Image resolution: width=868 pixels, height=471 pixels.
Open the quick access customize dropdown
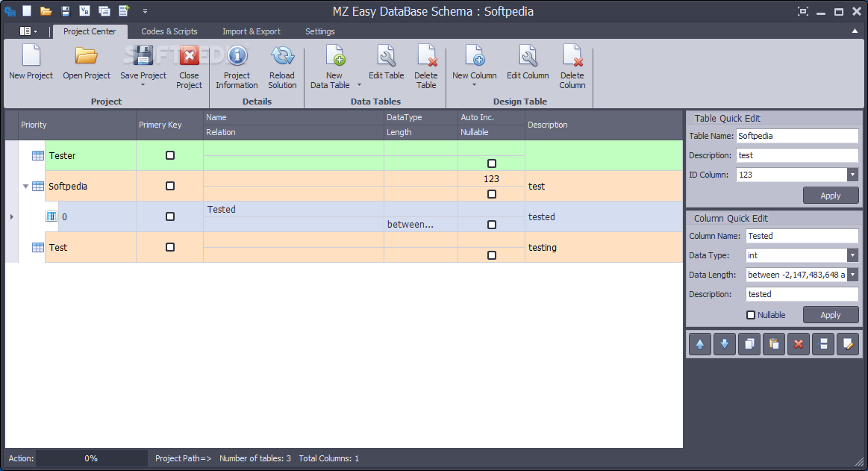coord(145,11)
